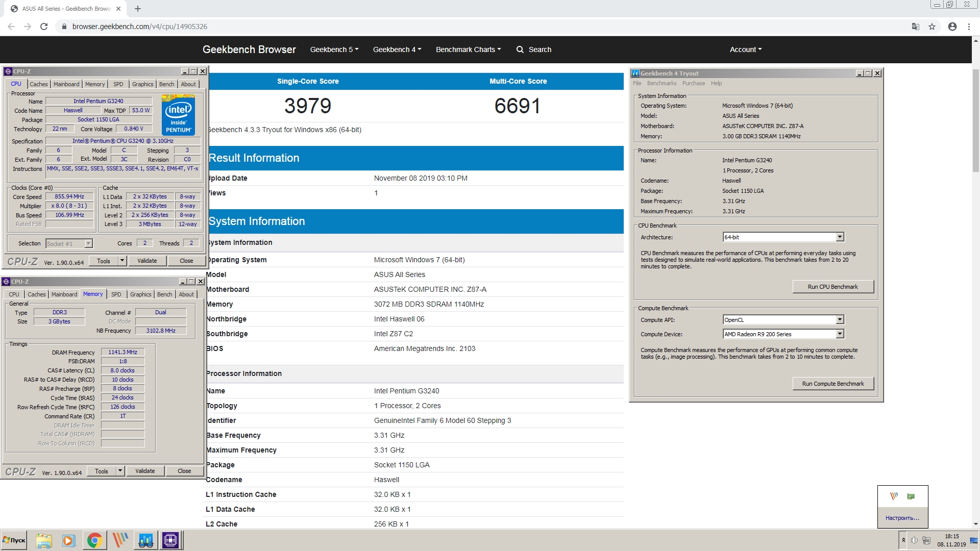The height and width of the screenshot is (551, 980).
Task: Open the Chrome three-dot menu
Action: [969, 27]
